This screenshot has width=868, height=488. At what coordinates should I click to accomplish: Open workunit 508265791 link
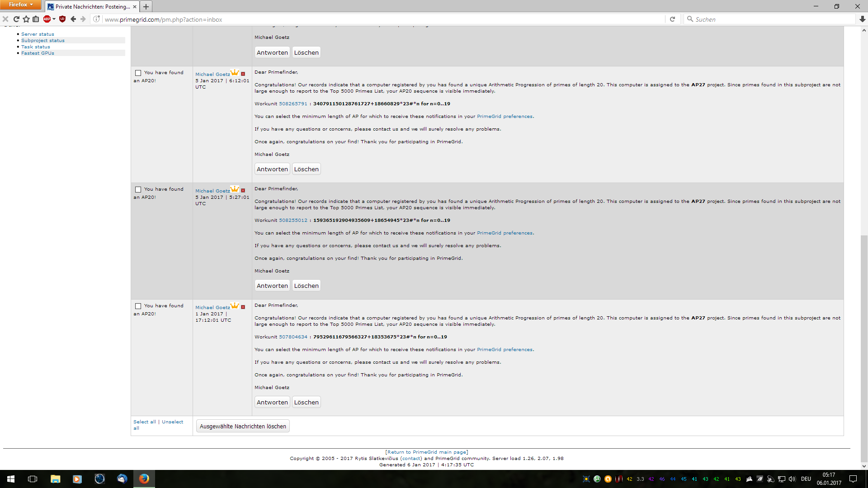coord(293,104)
